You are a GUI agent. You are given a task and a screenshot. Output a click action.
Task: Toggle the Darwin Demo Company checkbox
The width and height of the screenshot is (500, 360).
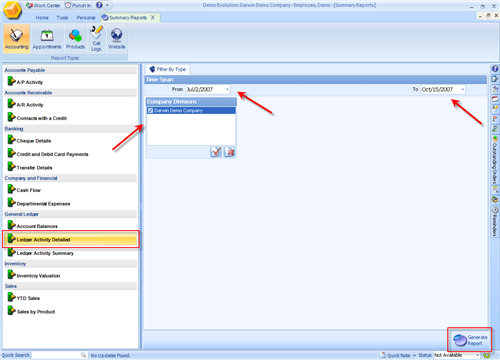(151, 110)
